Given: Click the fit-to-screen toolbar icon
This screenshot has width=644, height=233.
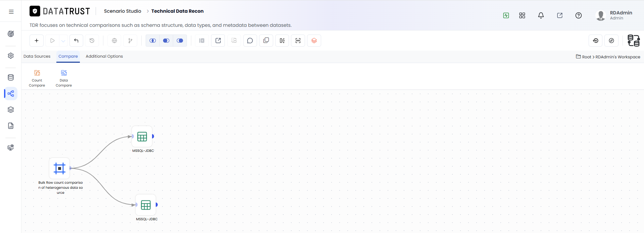Looking at the screenshot, I should 298,41.
